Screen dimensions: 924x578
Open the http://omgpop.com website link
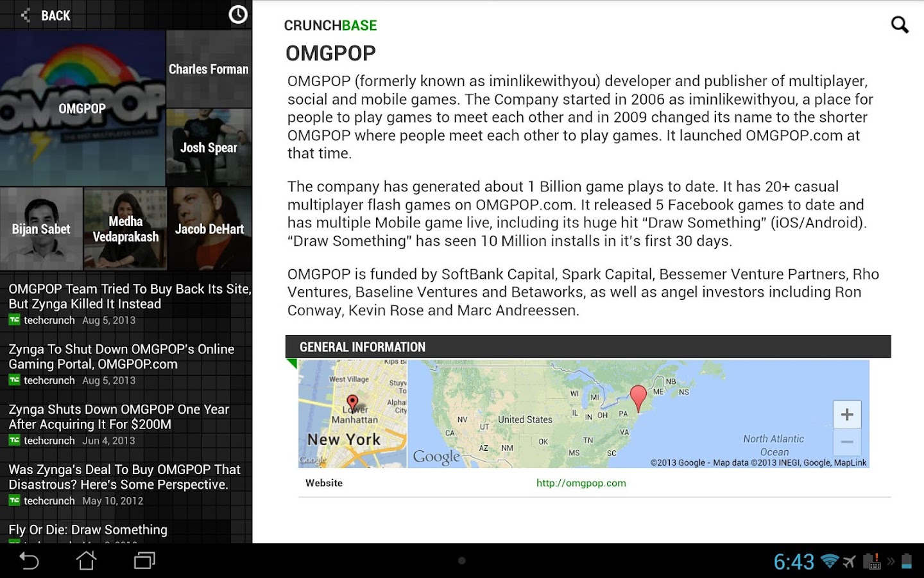pos(581,483)
